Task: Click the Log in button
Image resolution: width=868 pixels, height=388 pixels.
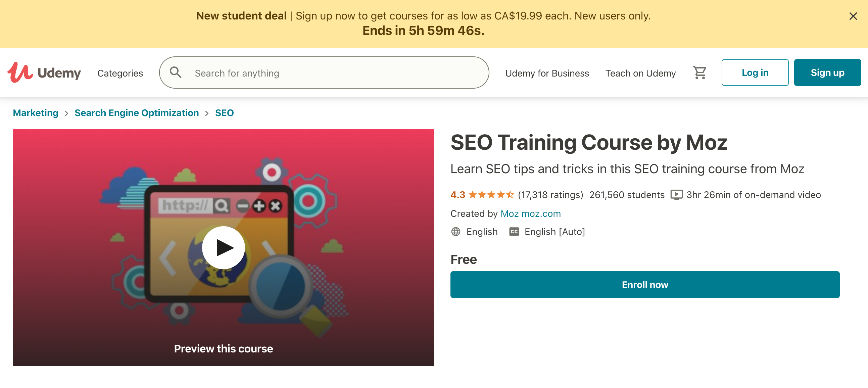Action: pos(755,72)
